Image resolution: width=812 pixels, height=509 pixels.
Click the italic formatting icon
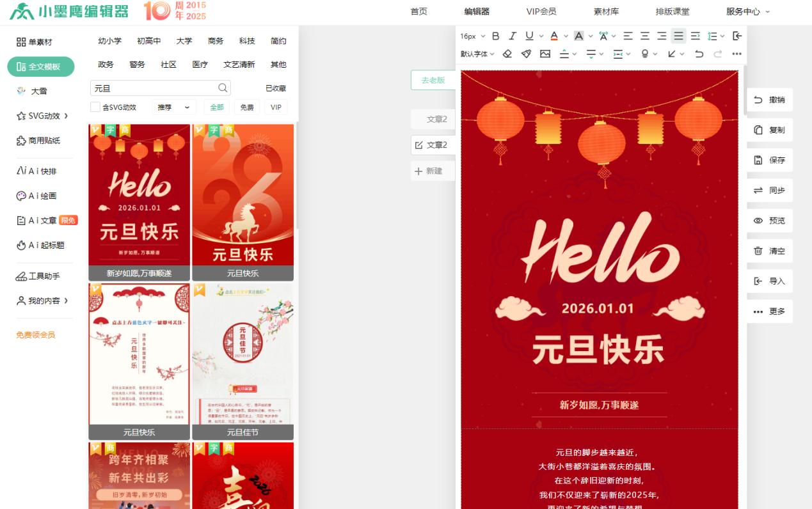coord(513,36)
